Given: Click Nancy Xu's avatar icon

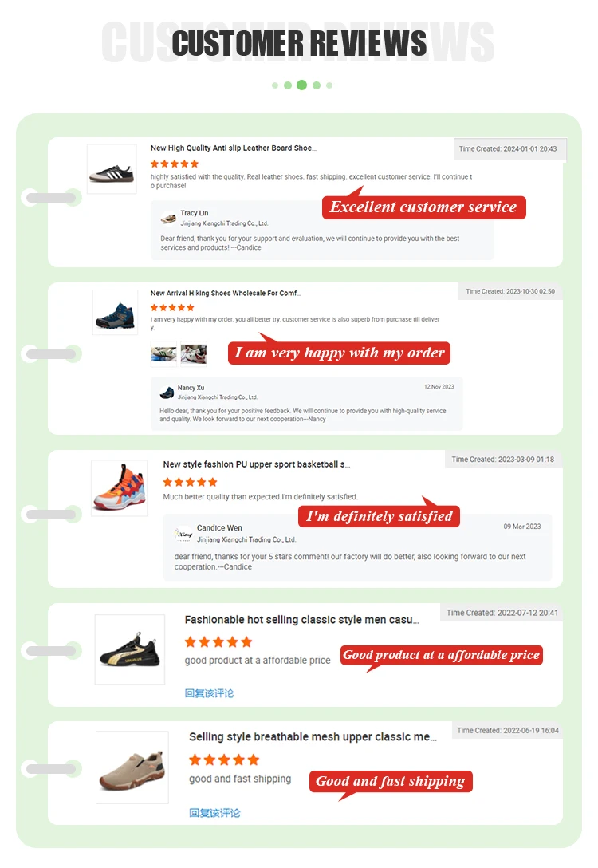Looking at the screenshot, I should 167,392.
